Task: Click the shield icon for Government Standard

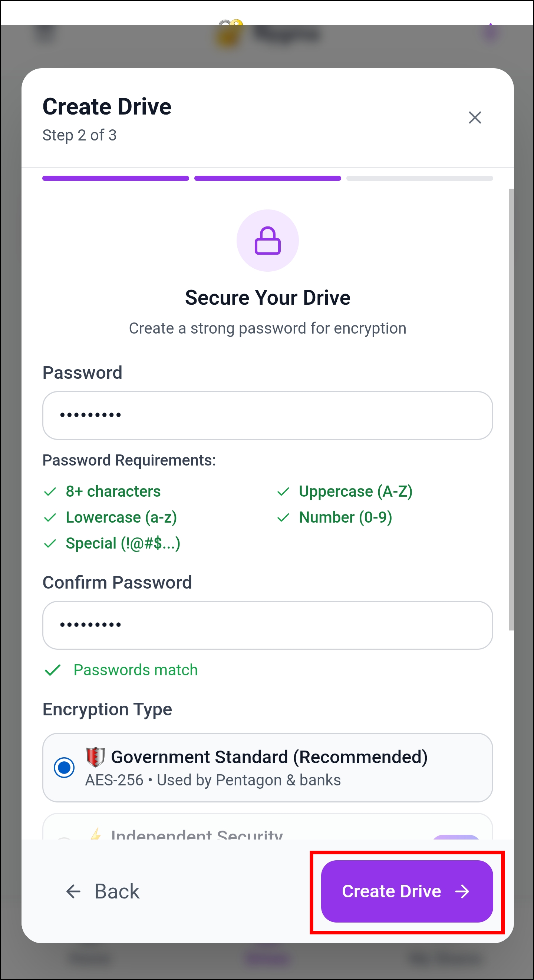Action: 95,756
